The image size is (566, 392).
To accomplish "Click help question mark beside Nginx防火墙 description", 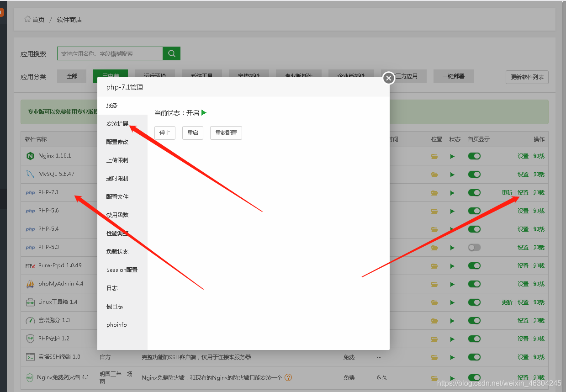I will (288, 377).
